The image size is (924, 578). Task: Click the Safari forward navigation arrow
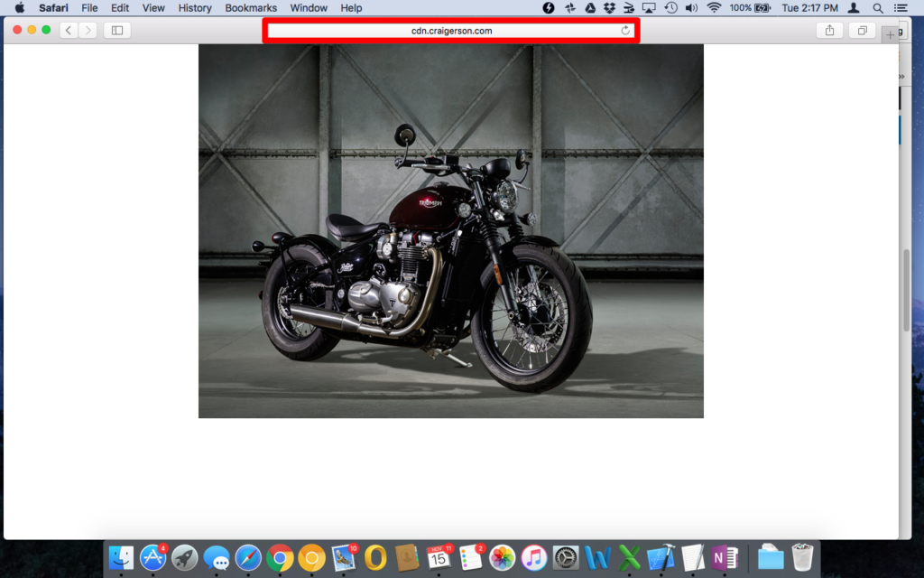pos(88,31)
